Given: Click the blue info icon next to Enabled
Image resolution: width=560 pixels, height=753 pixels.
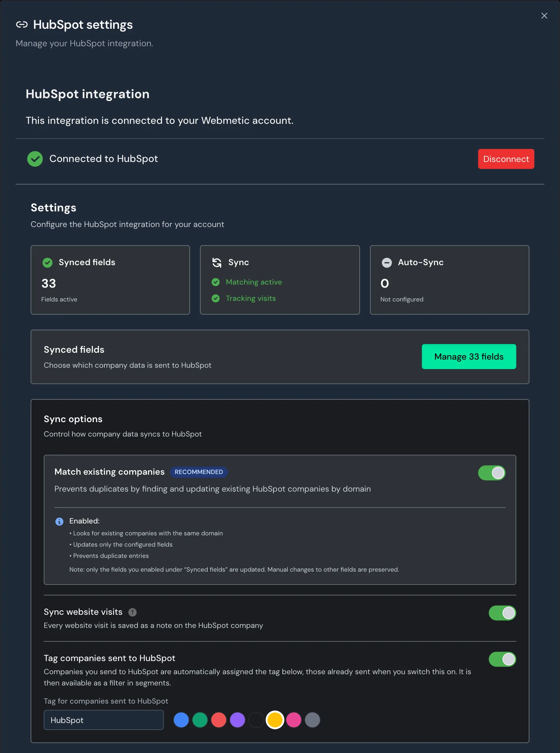Looking at the screenshot, I should pyautogui.click(x=59, y=521).
